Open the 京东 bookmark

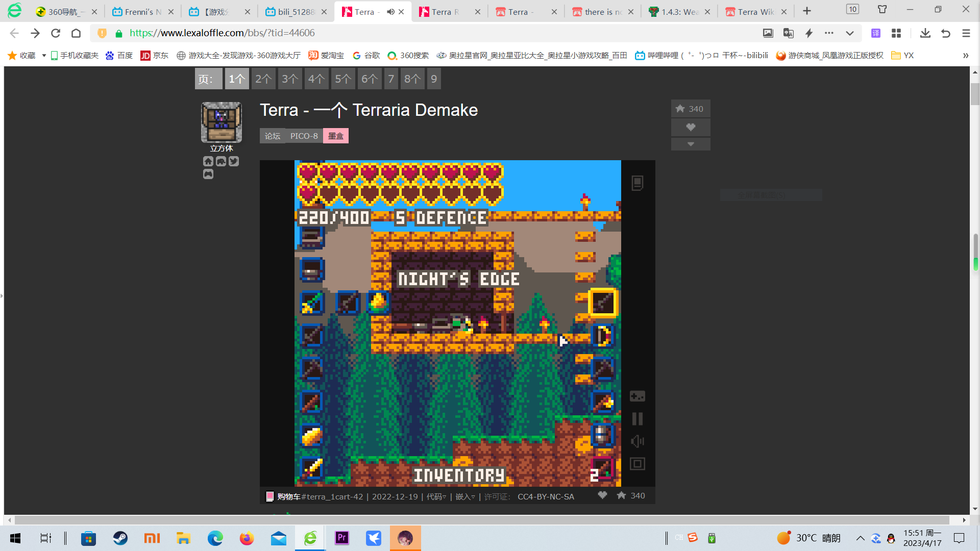tap(155, 56)
